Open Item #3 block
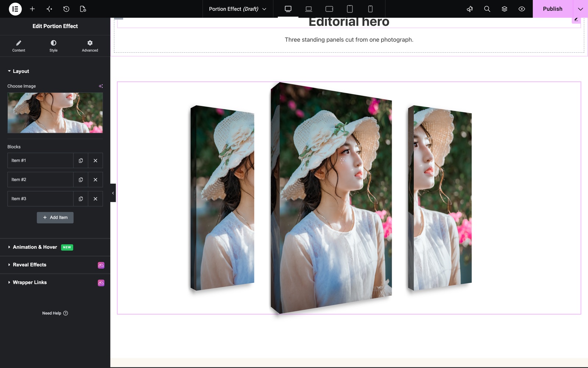This screenshot has height=368, width=588. (x=40, y=199)
